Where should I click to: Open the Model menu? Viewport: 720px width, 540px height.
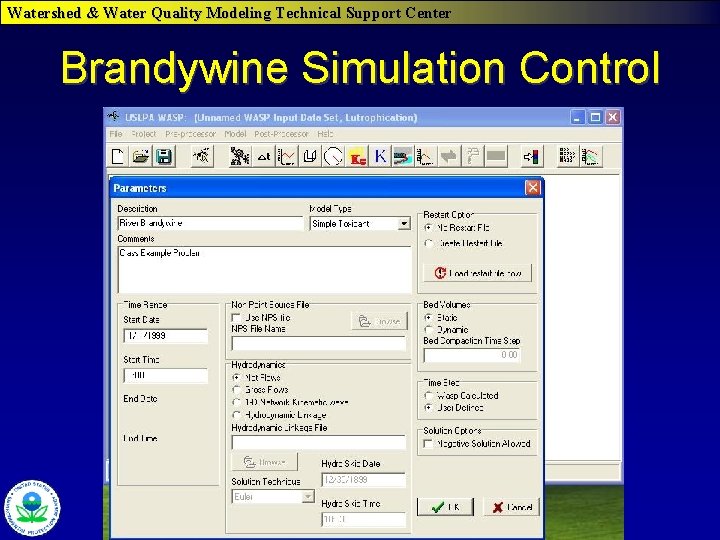pyautogui.click(x=235, y=134)
